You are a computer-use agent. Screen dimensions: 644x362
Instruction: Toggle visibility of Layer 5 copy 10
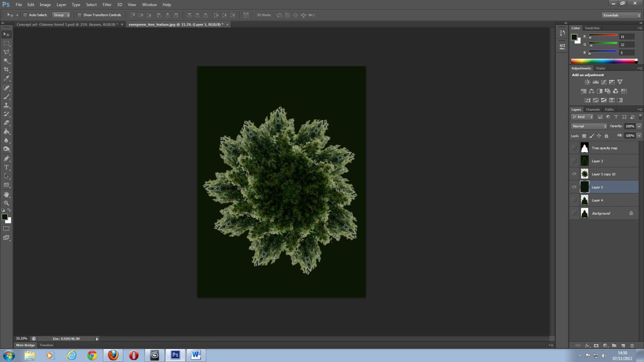[574, 174]
